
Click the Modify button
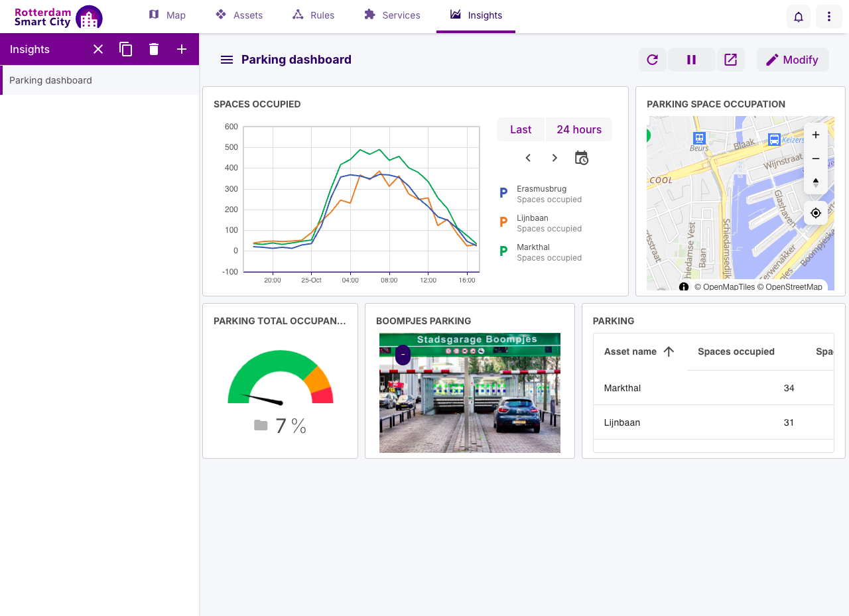point(793,60)
